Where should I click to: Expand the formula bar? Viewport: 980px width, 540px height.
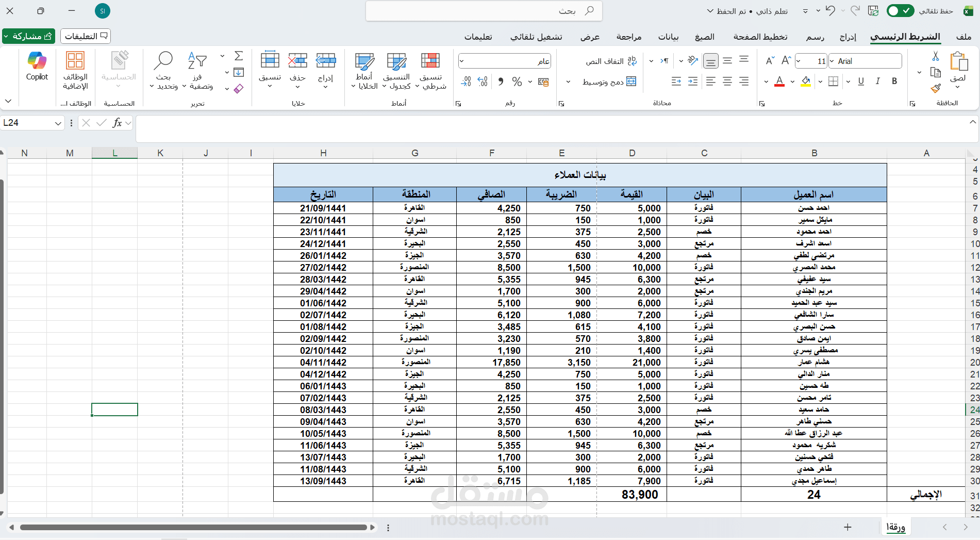tap(972, 122)
